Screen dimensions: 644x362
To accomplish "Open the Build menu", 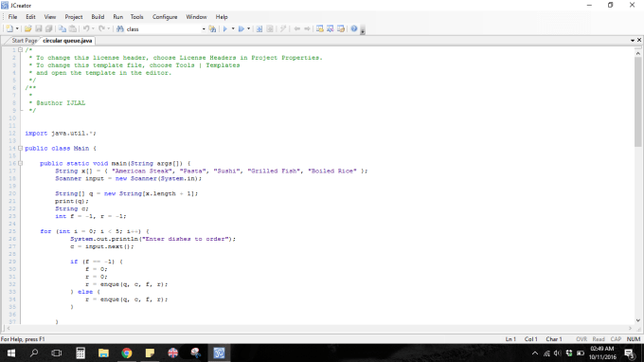I will pos(98,17).
